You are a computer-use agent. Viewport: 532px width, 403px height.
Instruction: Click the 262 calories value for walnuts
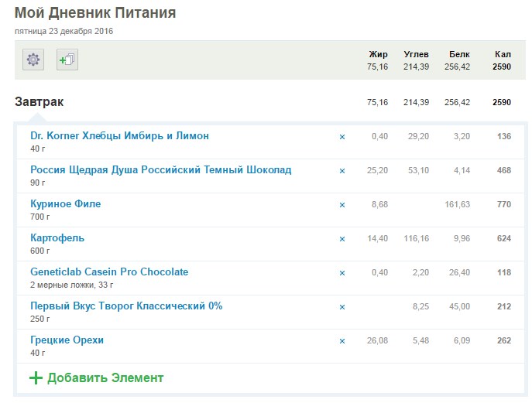click(x=504, y=340)
